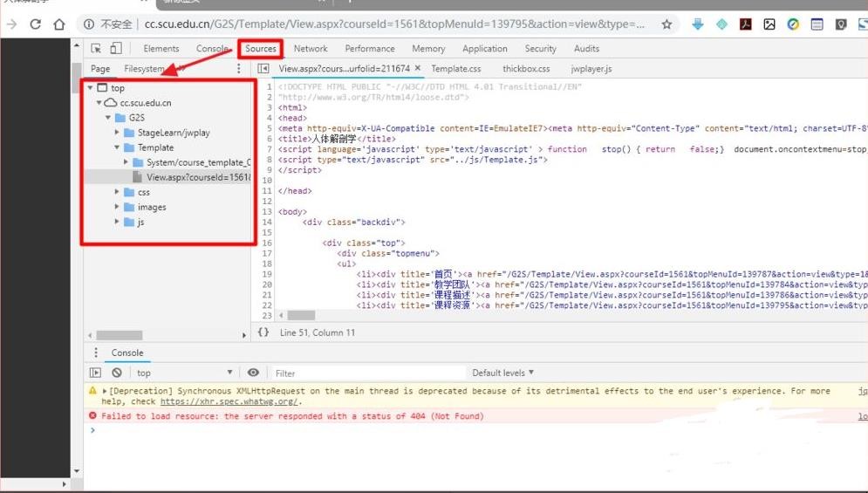Open the Audits tab
Viewport: 868px width, 493px height.
[586, 49]
